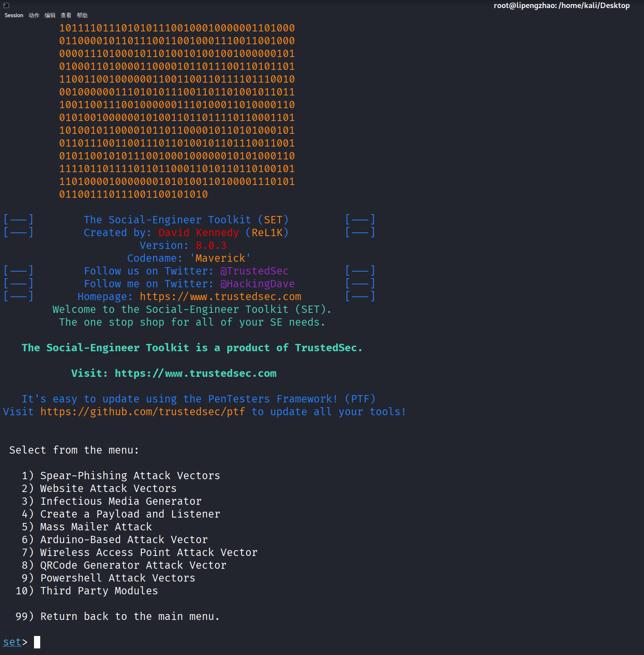
Task: Click the PenTesters Framework (PTF) line
Action: click(198, 399)
